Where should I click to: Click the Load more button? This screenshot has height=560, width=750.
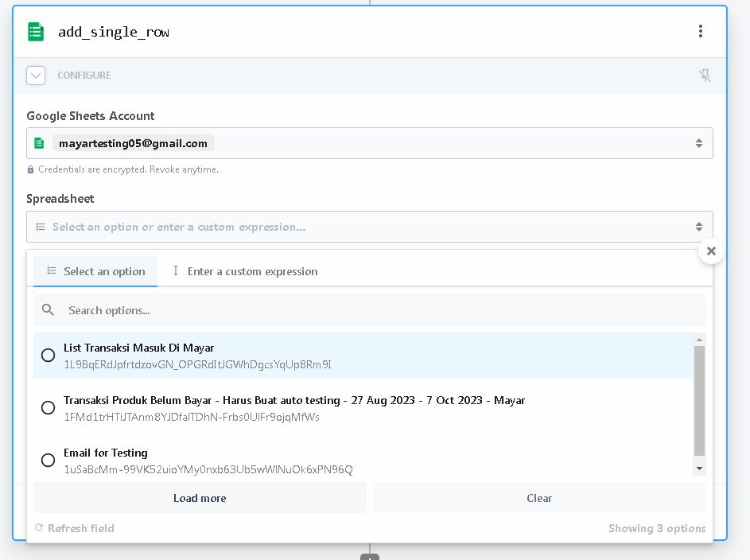point(200,498)
